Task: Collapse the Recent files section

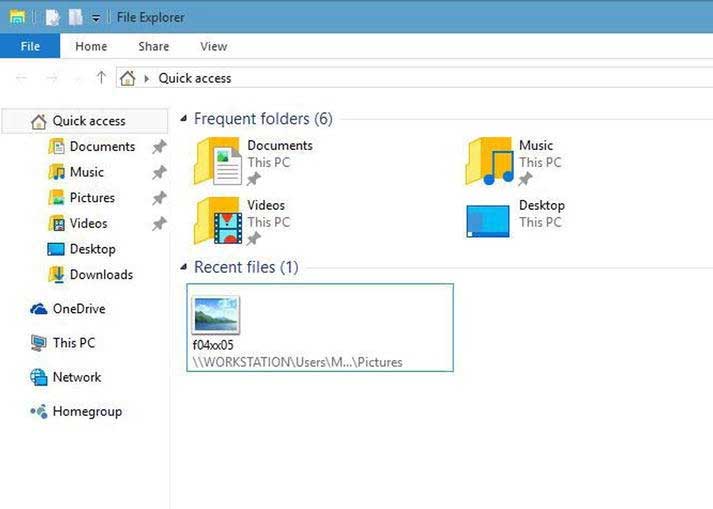Action: [x=183, y=267]
